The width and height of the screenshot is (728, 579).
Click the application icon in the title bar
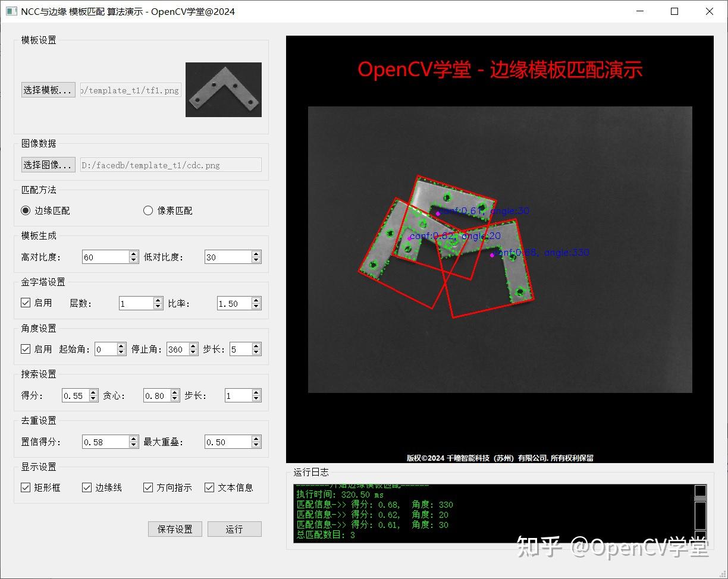(x=11, y=11)
